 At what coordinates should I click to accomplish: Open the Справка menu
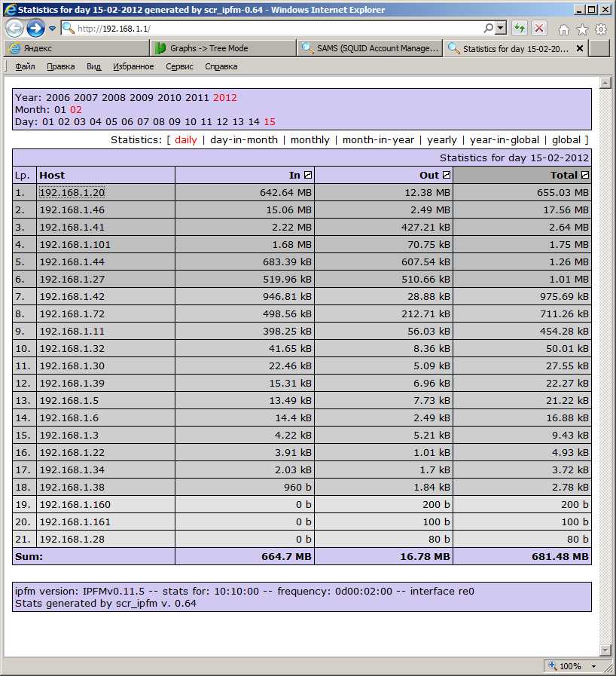(221, 66)
